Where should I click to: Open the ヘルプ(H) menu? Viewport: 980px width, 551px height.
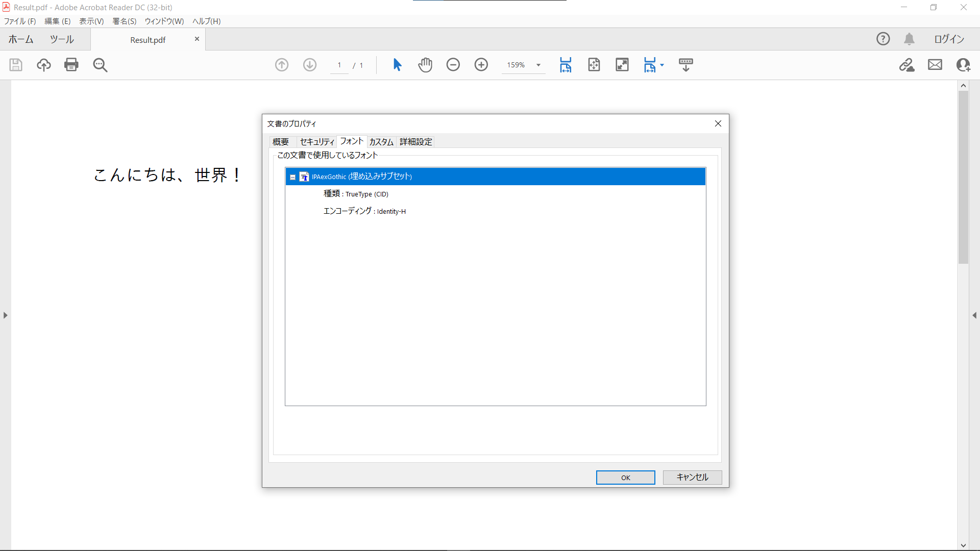coord(207,21)
